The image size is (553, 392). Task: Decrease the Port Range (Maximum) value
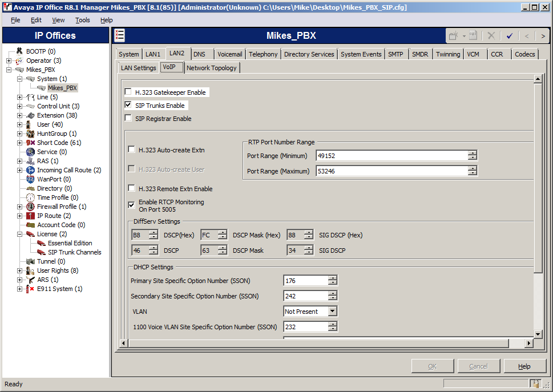pos(472,173)
